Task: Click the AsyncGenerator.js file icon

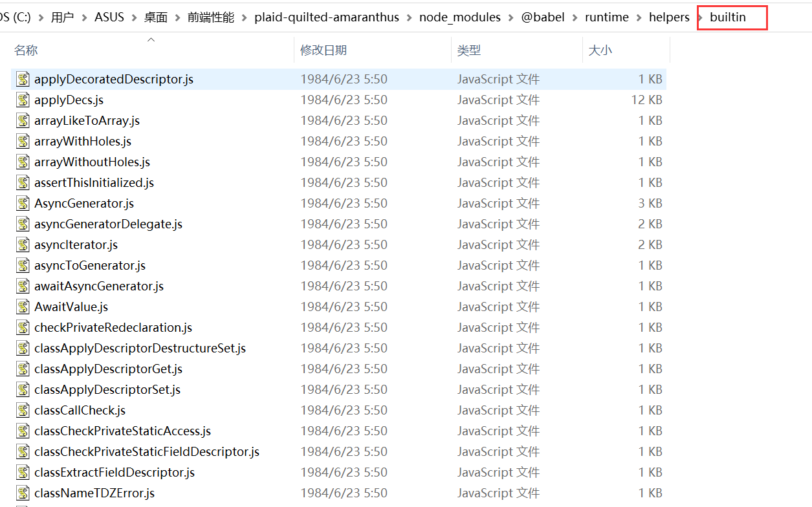Action: point(23,203)
